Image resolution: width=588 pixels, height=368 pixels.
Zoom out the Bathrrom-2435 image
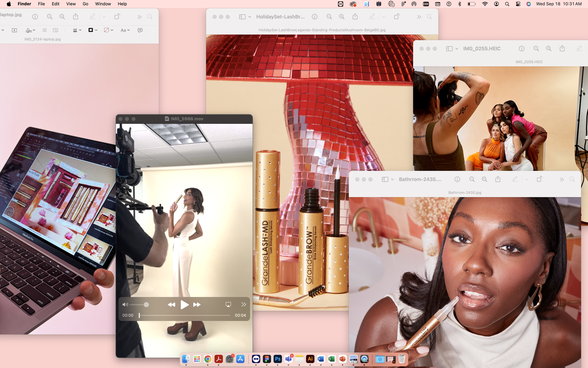[472, 179]
